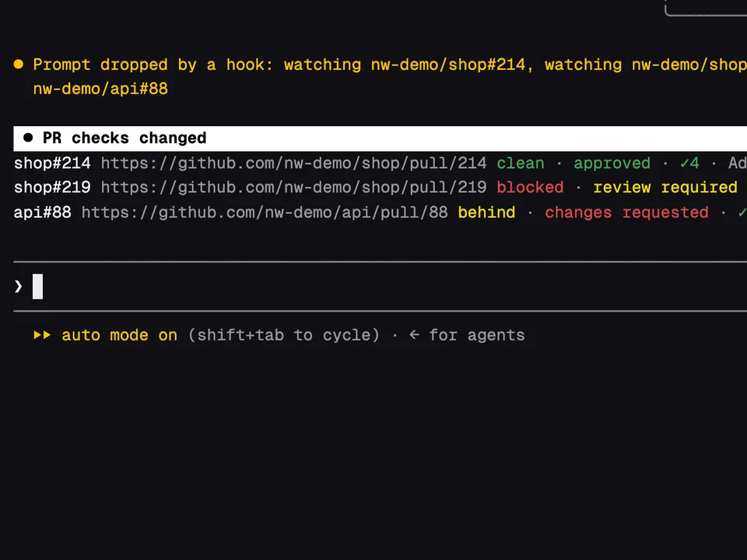Select the 'api#88' row label

click(x=42, y=212)
